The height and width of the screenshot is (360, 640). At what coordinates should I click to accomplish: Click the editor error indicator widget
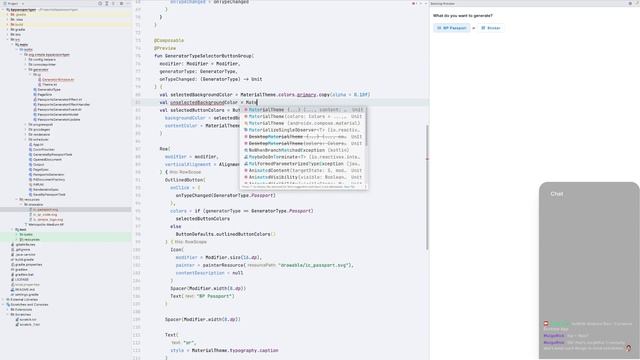[x=414, y=4]
